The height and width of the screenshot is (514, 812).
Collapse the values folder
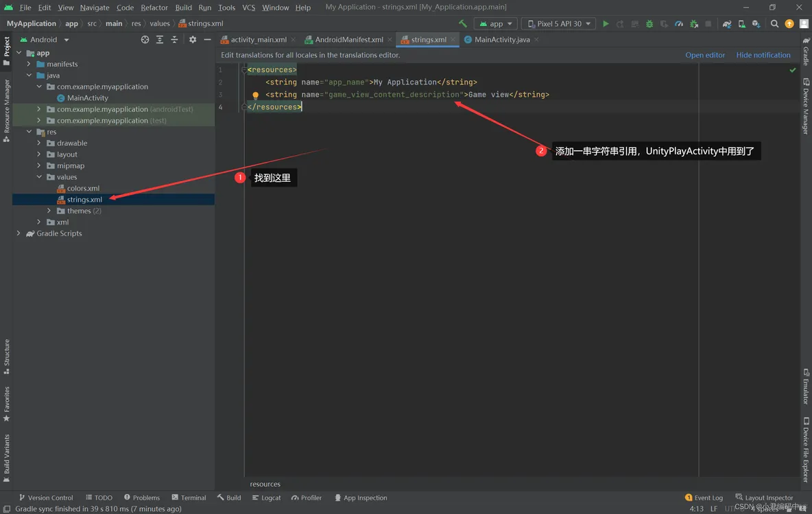click(x=39, y=177)
